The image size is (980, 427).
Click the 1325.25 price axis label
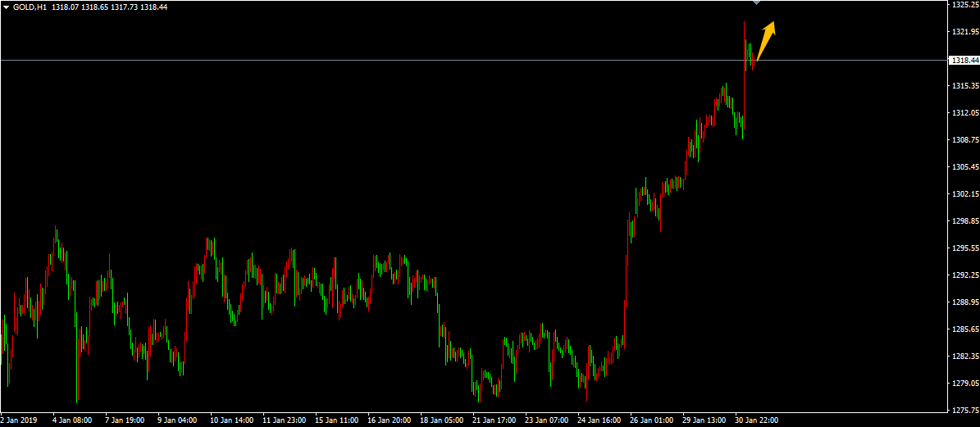click(x=965, y=4)
